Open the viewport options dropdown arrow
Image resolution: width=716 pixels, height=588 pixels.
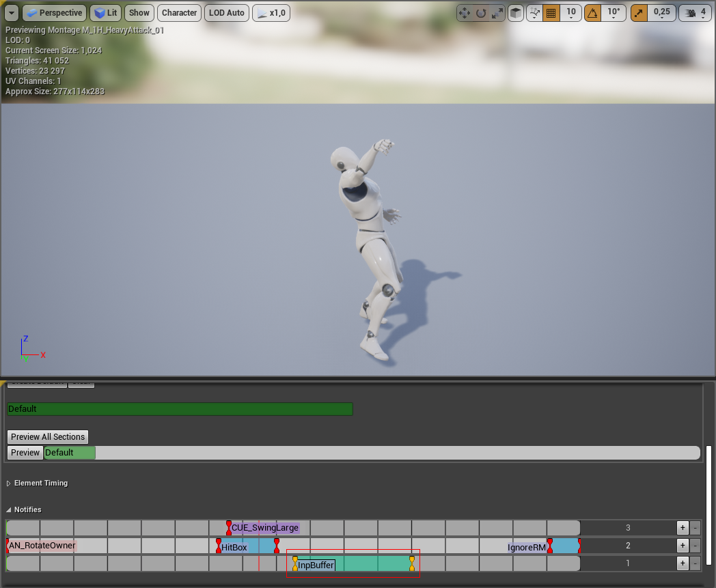coord(11,13)
